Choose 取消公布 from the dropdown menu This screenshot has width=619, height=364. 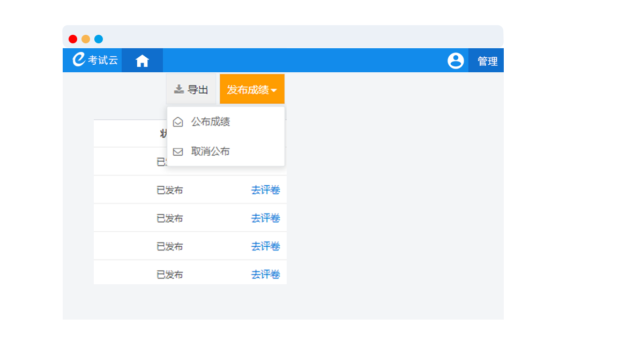(210, 151)
